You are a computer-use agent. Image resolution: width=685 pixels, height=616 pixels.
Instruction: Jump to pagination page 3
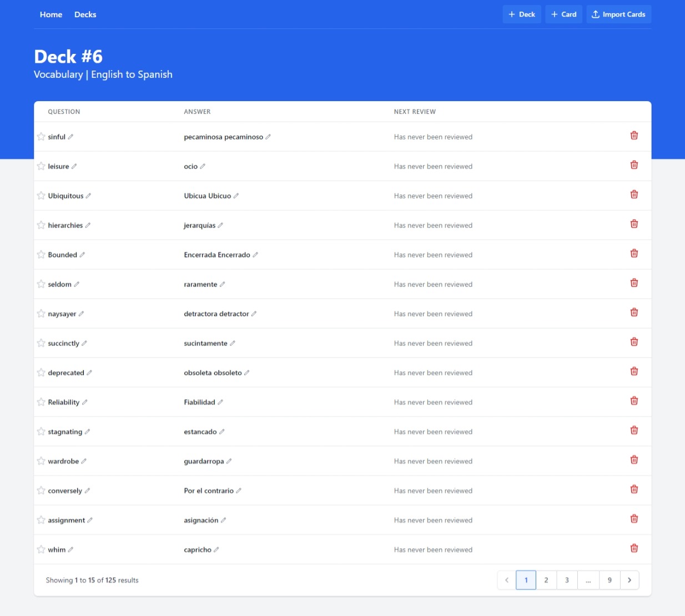point(567,580)
